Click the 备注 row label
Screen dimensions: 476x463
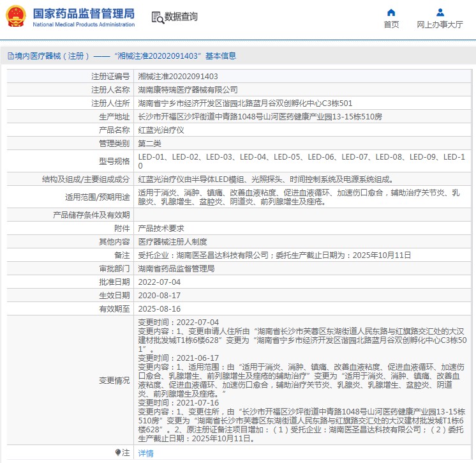click(x=122, y=255)
